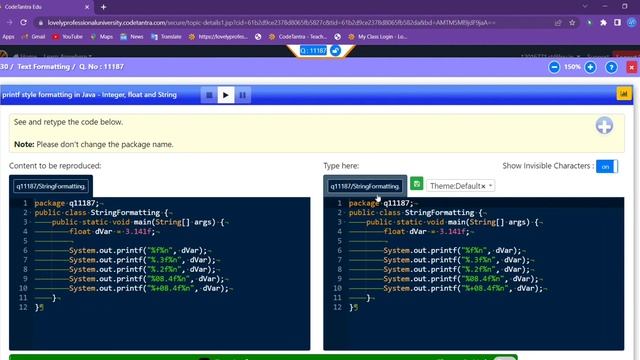Select the left q11187/StringFormatting file tab
Image resolution: width=640 pixels, height=360 pixels.
click(51, 187)
